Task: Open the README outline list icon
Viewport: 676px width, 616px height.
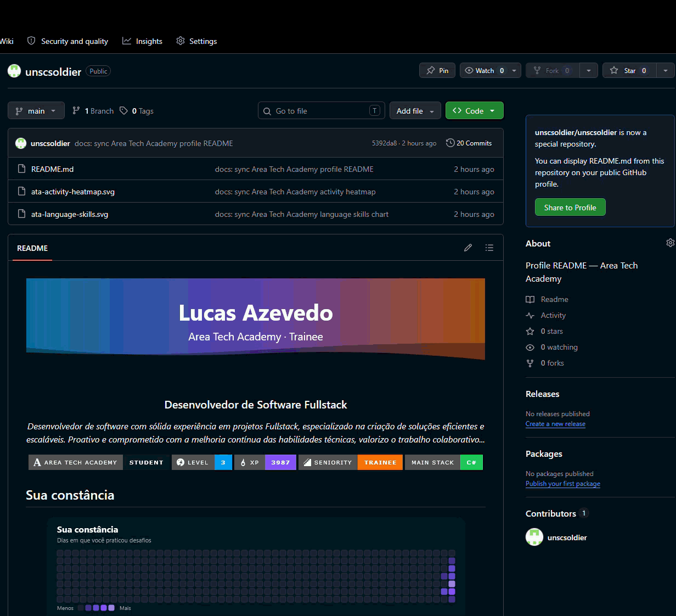Action: [x=489, y=248]
